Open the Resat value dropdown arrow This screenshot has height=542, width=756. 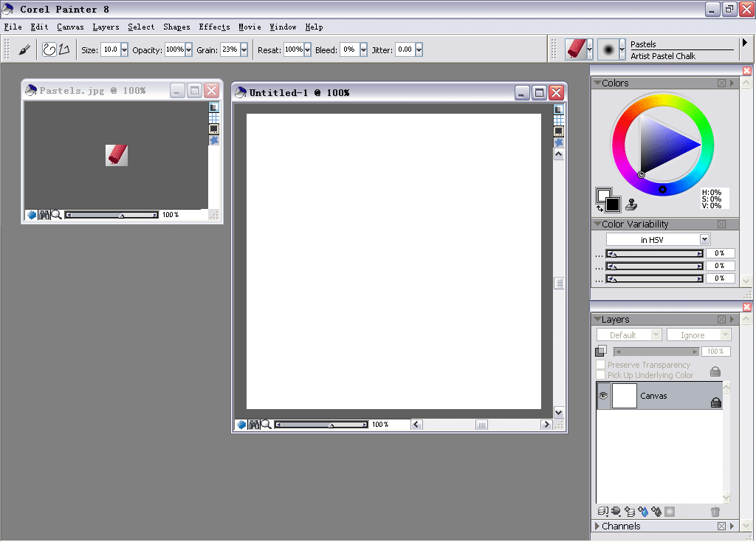(307, 49)
